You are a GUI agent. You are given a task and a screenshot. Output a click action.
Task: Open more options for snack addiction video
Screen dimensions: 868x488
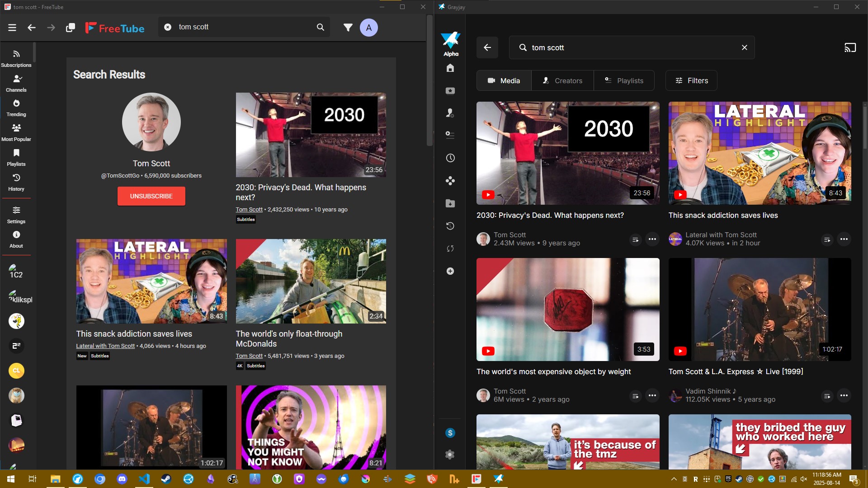tap(844, 239)
